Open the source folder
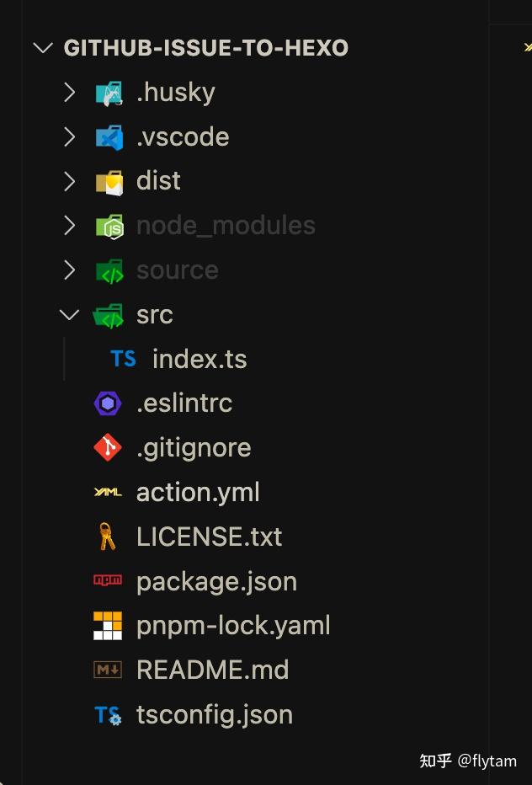The width and height of the screenshot is (532, 785). click(x=177, y=270)
